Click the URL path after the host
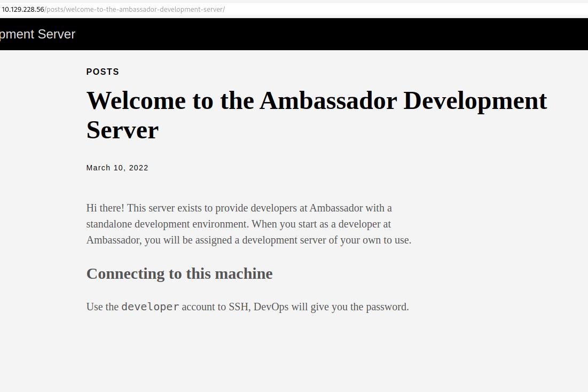The image size is (588, 392). [x=135, y=10]
